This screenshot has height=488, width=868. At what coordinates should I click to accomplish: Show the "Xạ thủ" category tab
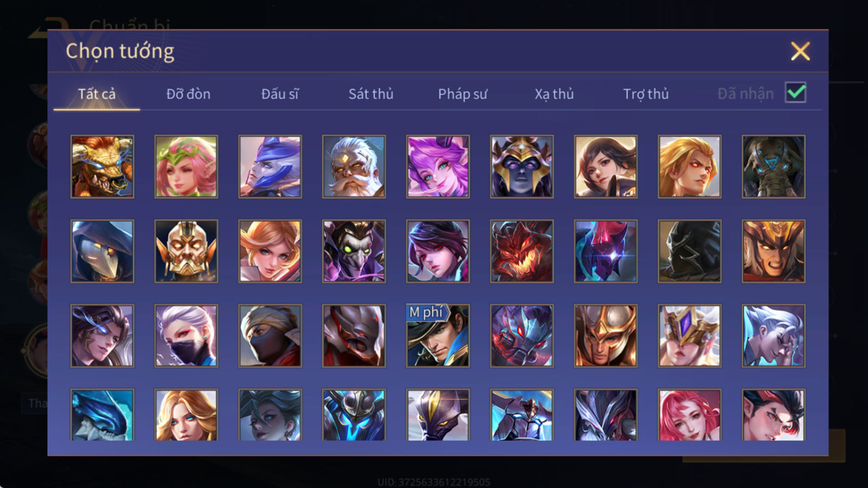(x=554, y=94)
